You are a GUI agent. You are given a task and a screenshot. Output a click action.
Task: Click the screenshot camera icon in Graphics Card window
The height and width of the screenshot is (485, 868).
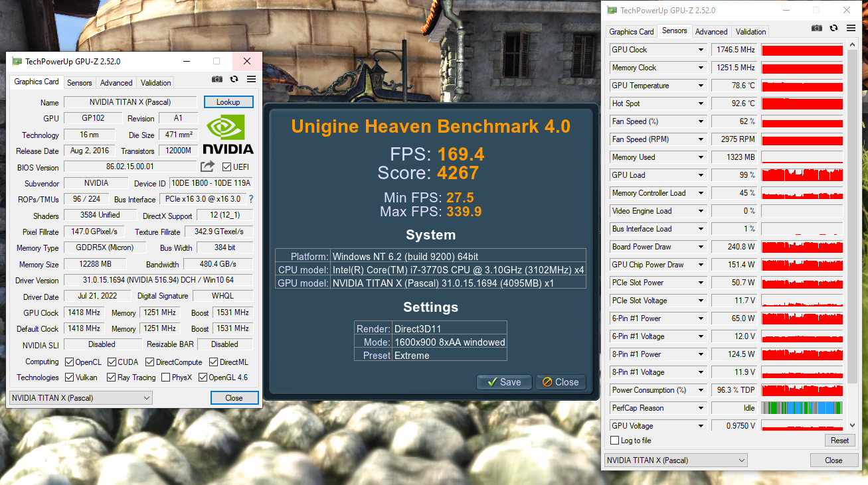click(217, 79)
